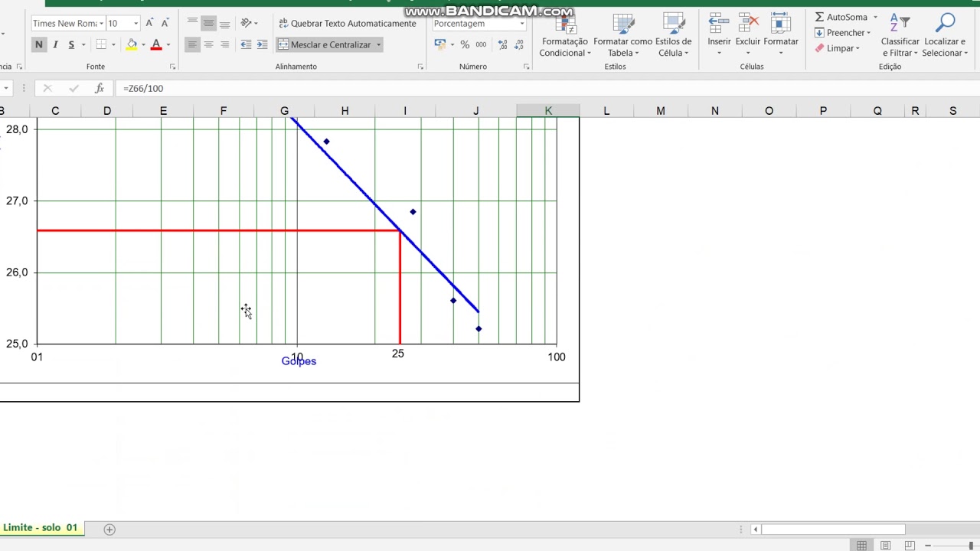Expand the borders dropdown arrow
The image size is (980, 551).
coord(113,45)
